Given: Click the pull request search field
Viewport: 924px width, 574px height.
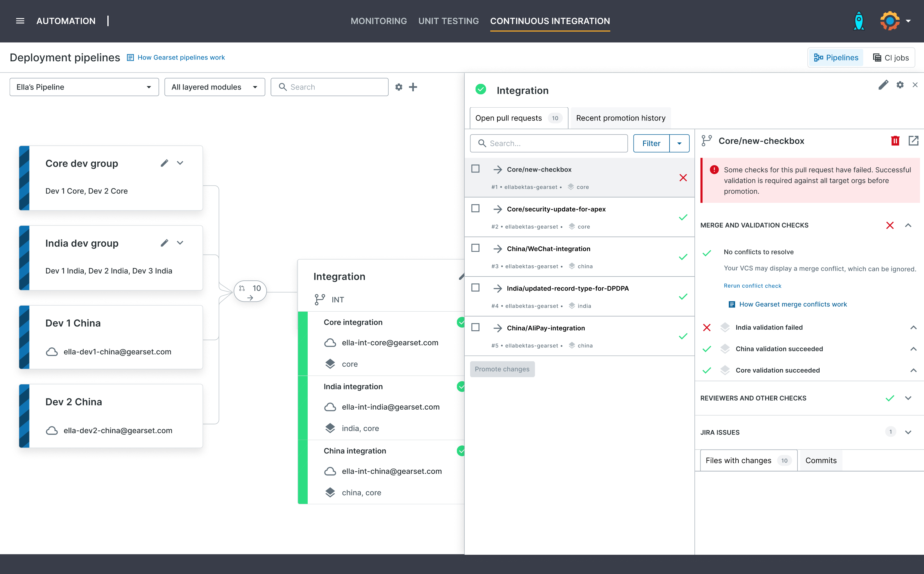Looking at the screenshot, I should 549,144.
